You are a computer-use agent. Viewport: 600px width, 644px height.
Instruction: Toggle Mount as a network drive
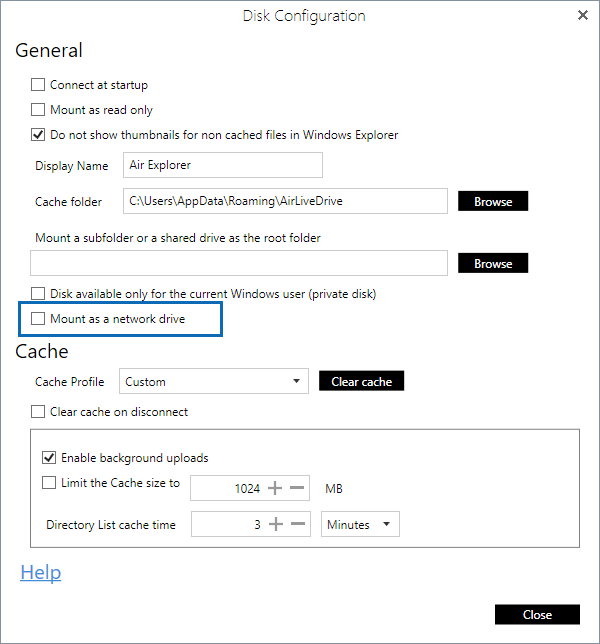pos(38,319)
